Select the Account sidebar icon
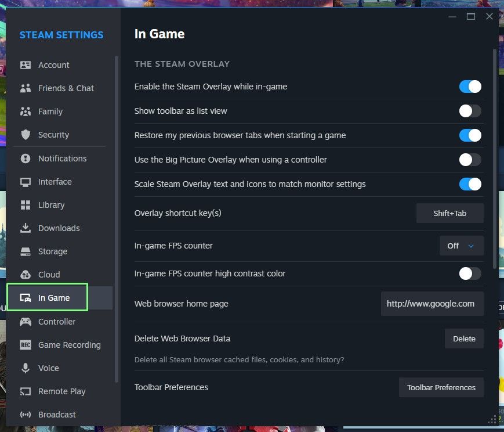This screenshot has height=432, width=504. pos(27,65)
